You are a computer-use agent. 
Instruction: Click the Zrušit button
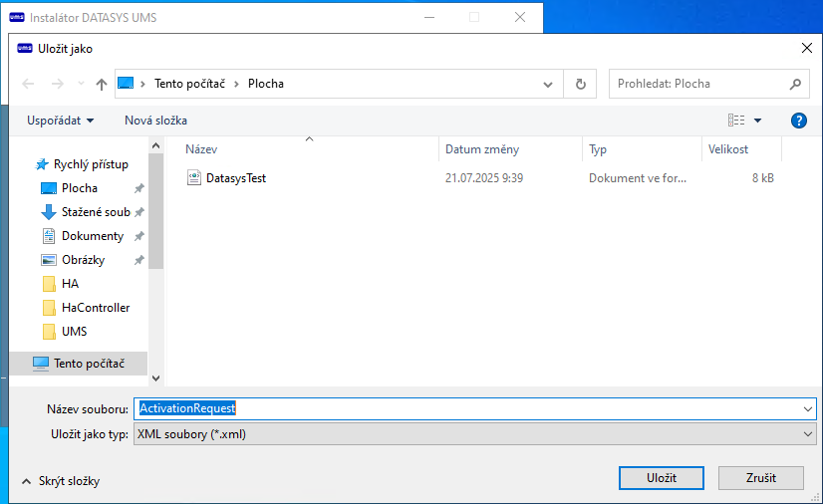[x=761, y=478]
